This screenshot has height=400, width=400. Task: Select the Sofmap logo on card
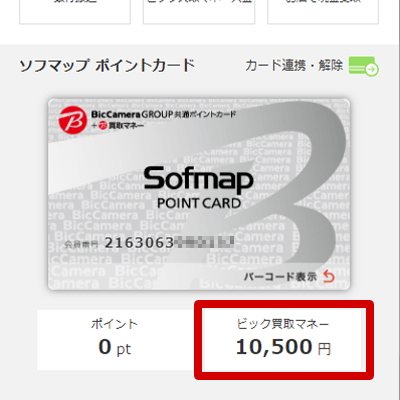click(198, 178)
